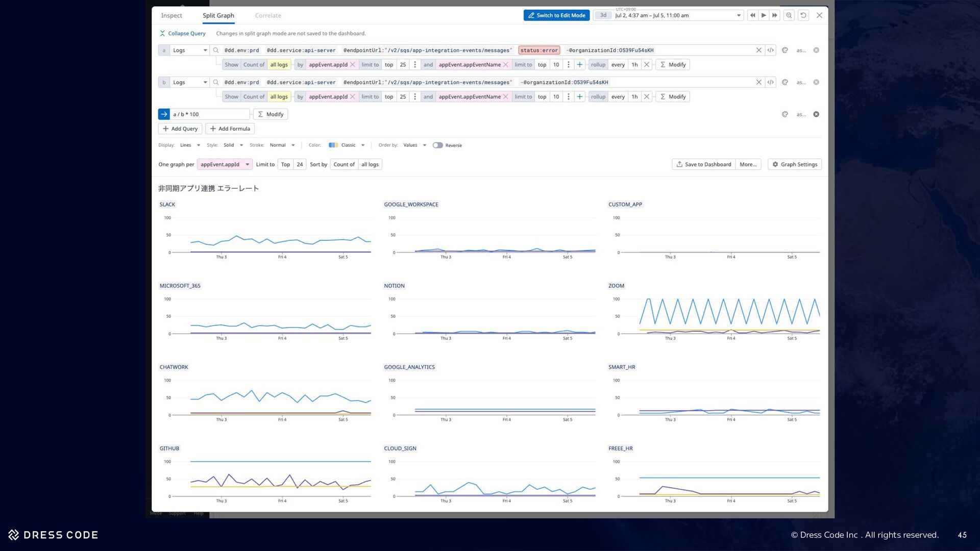Click Add Formula button

pos(230,129)
